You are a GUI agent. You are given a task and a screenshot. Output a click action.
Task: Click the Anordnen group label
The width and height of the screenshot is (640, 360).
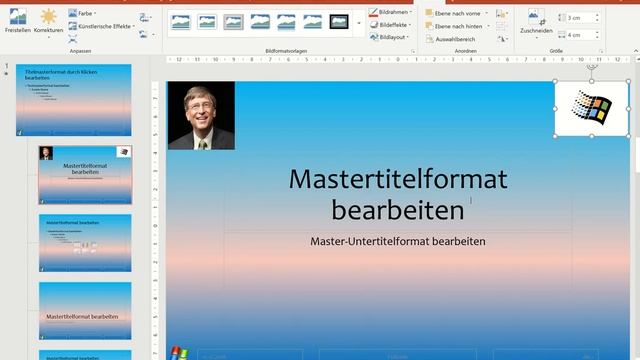466,51
